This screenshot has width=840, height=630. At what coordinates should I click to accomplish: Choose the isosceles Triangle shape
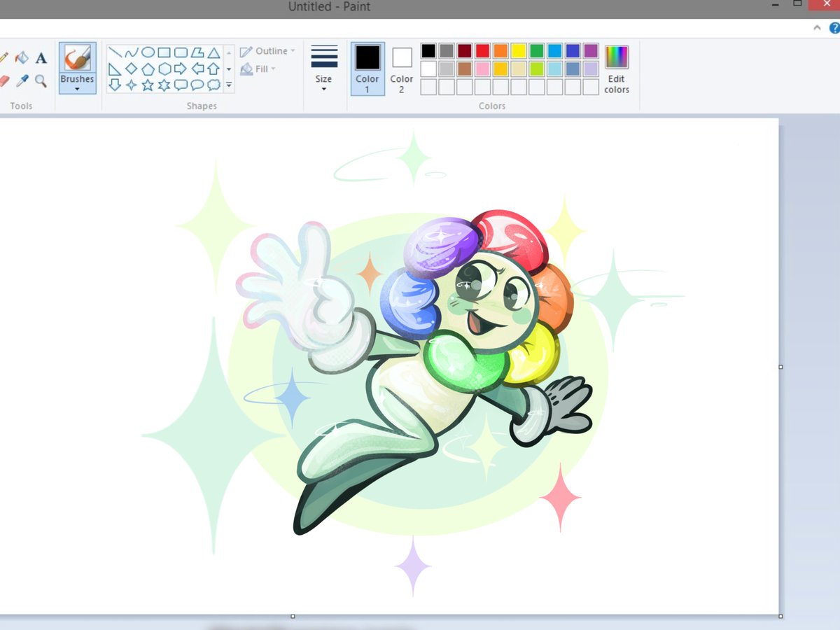213,52
